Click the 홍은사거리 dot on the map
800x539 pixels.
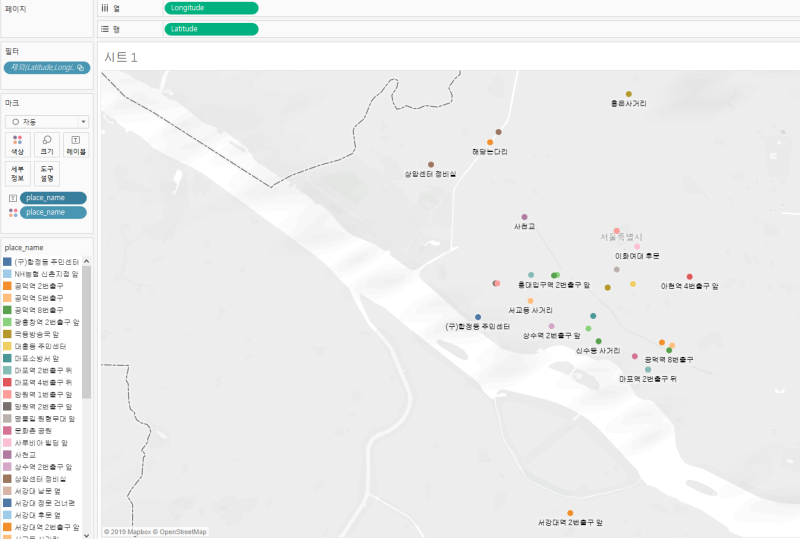point(629,94)
